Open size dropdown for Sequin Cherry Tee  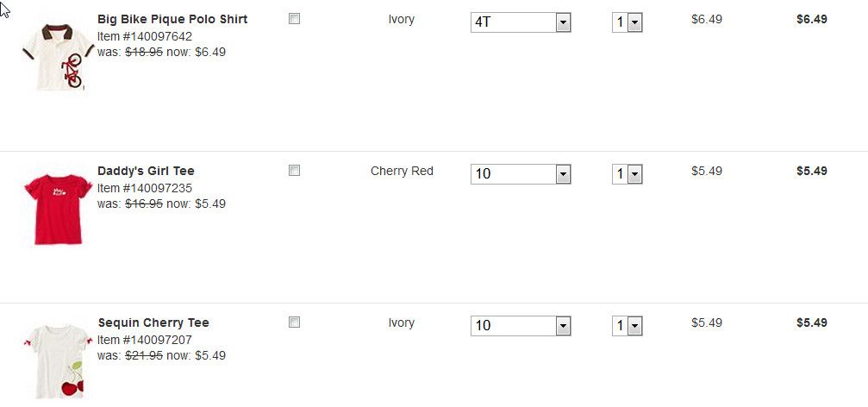521,326
